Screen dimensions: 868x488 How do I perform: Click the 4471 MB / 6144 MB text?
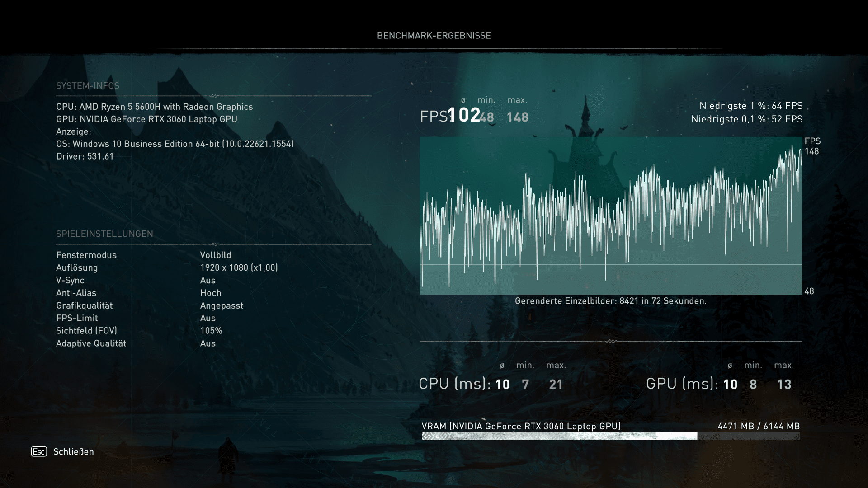(x=759, y=426)
